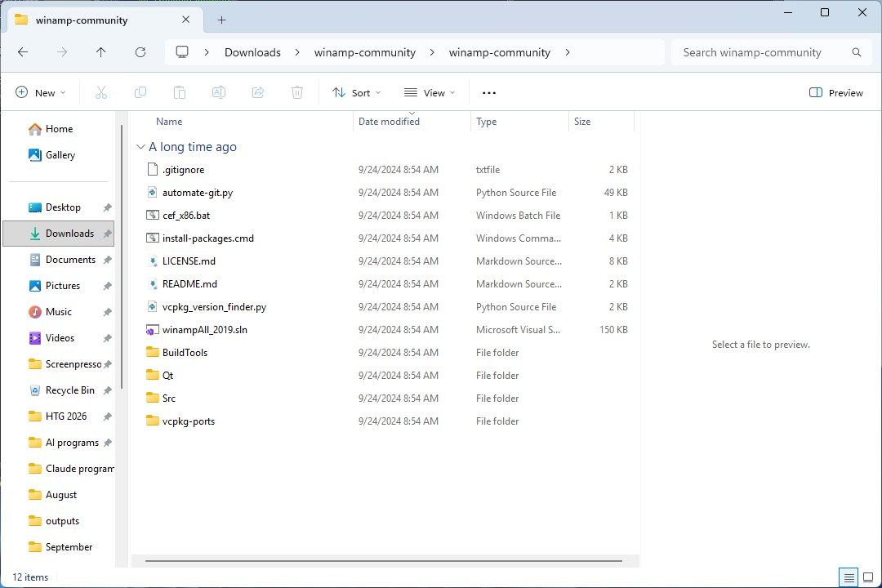
Task: Click the .gitignore file icon
Action: pyautogui.click(x=153, y=169)
